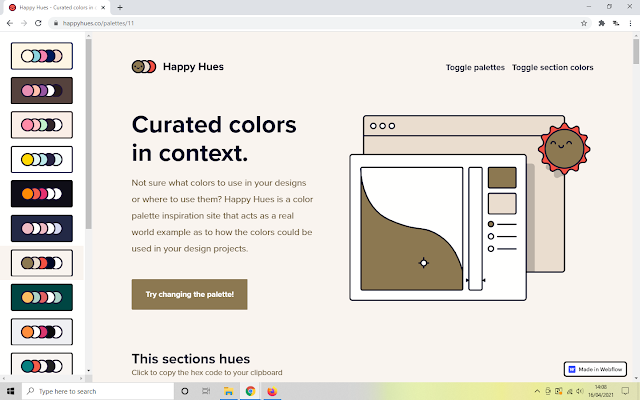The image size is (640, 400).
Task: Select the currently active tan palette thumbnail
Action: point(42,263)
